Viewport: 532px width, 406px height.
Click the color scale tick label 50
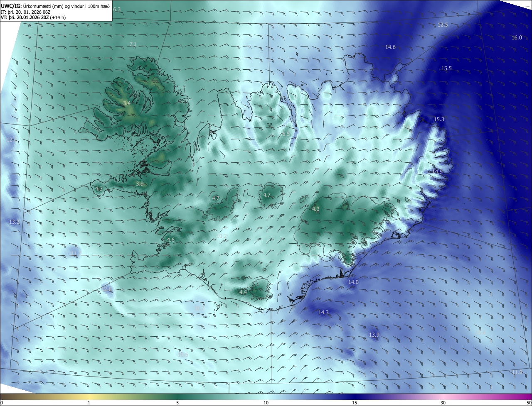(x=529, y=403)
